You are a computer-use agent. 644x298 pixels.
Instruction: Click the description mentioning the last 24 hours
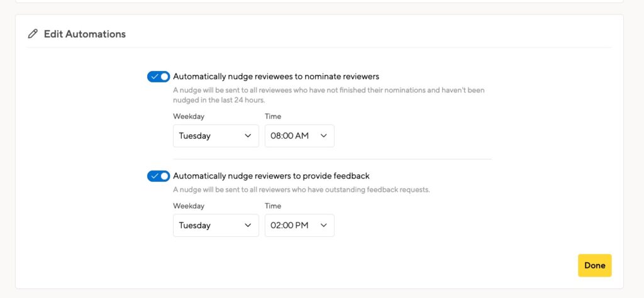pos(328,95)
